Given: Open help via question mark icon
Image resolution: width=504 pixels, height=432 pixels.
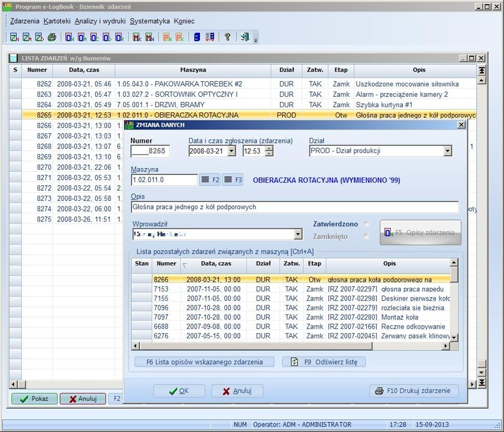Looking at the screenshot, I should tap(227, 37).
